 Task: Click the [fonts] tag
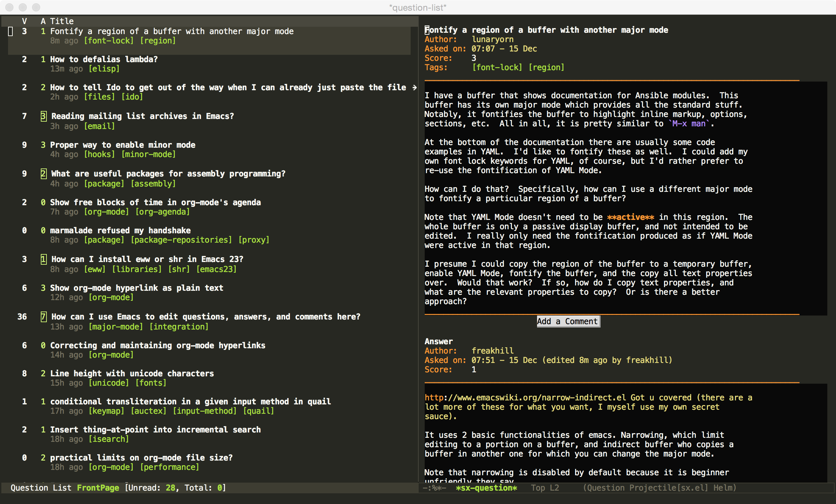150,383
